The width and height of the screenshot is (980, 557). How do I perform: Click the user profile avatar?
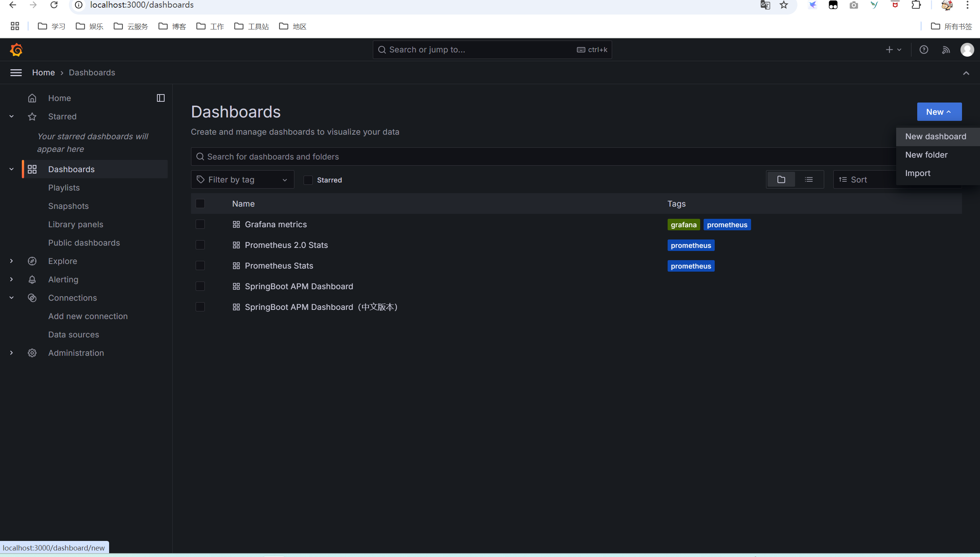point(967,50)
